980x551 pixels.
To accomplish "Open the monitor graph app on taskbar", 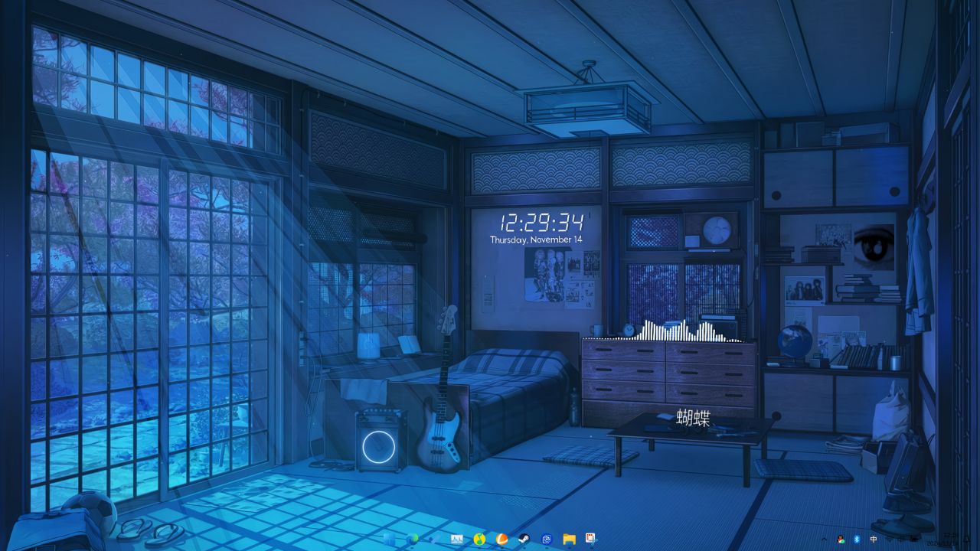I will pos(457,540).
